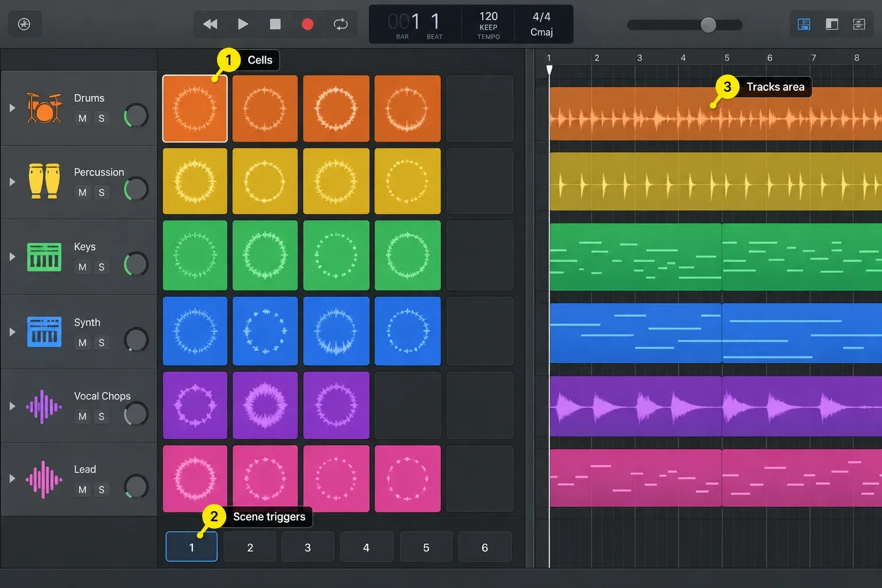
Task: Trigger scene 1
Action: (192, 547)
